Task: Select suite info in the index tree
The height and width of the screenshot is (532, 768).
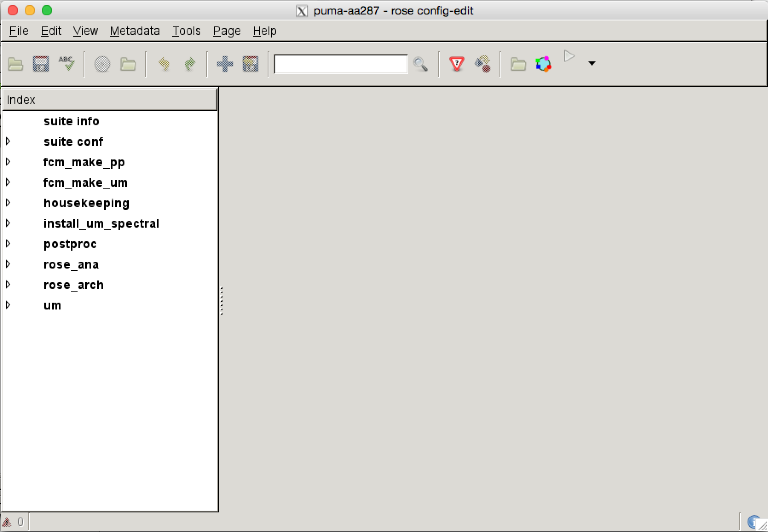Action: 71,121
